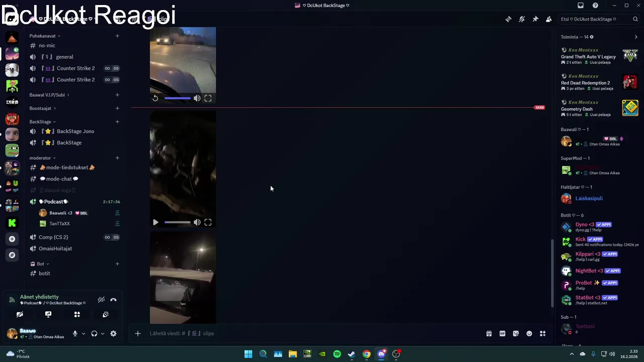Open the apps icon in message bar
The height and width of the screenshot is (362, 644).
543,333
